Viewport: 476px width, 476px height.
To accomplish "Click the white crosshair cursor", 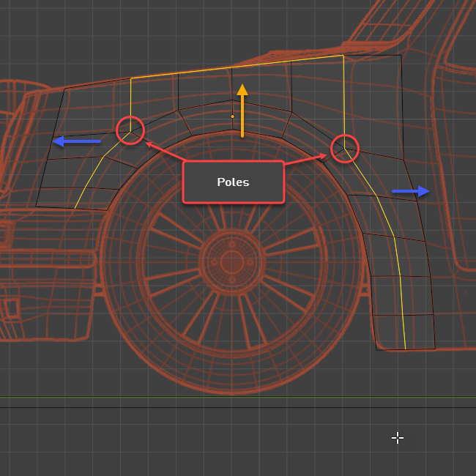I will (x=397, y=438).
